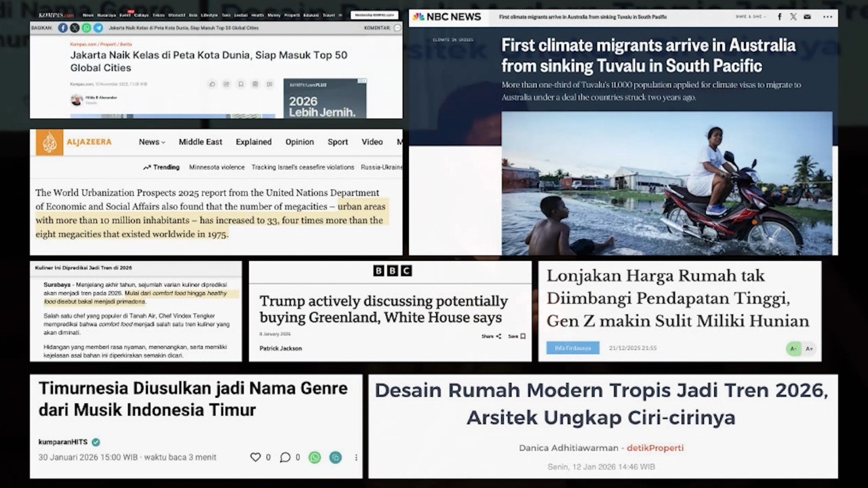Share Kompas article via X icon
Image resolution: width=868 pixels, height=488 pixels.
click(x=75, y=28)
